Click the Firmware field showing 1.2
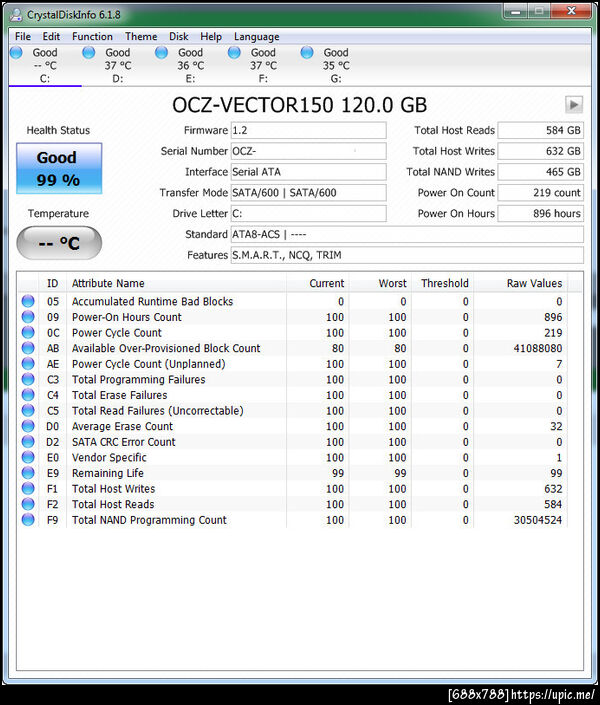This screenshot has height=705, width=600. pos(309,130)
